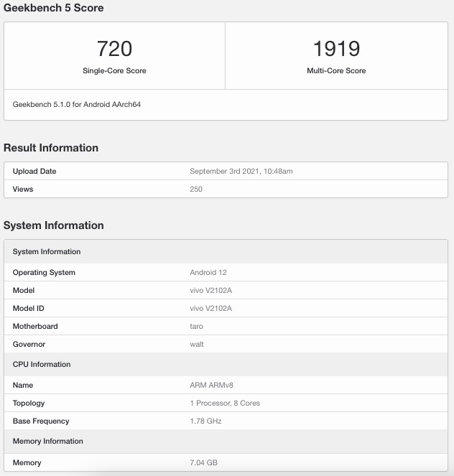Click the System Information table header row

click(47, 252)
